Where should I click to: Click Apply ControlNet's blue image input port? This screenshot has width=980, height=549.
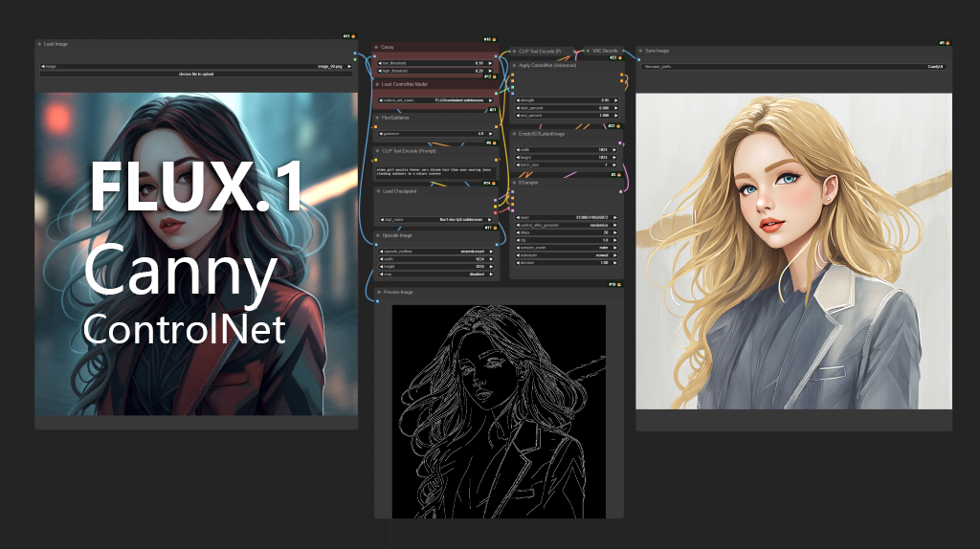[x=513, y=93]
